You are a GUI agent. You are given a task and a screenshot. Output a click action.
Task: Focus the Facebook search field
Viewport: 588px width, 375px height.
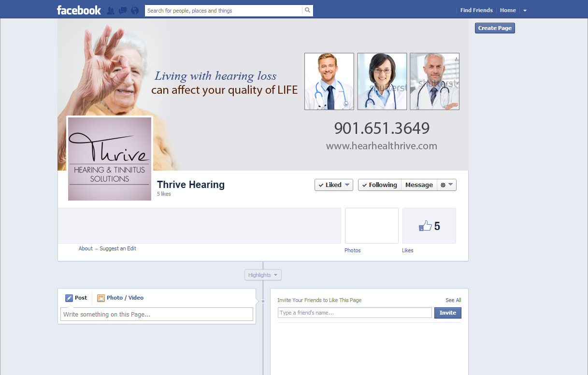(x=224, y=11)
